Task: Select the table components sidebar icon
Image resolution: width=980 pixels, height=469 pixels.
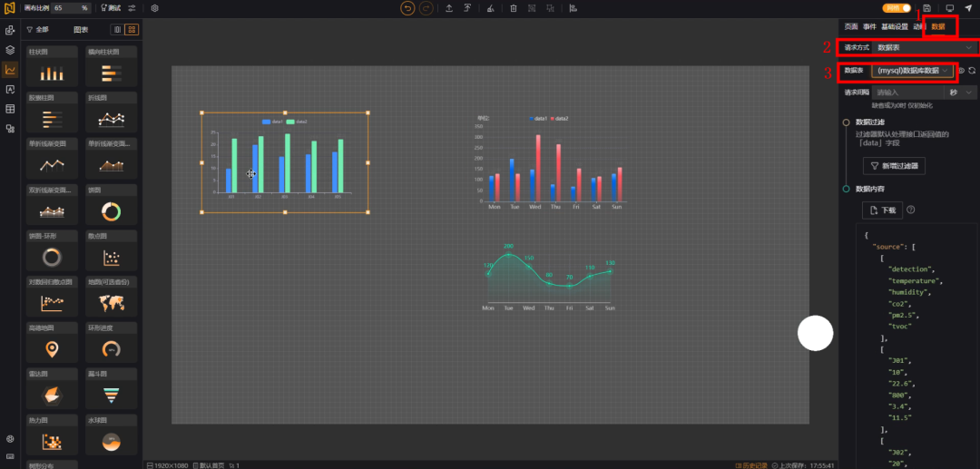Action: 10,109
